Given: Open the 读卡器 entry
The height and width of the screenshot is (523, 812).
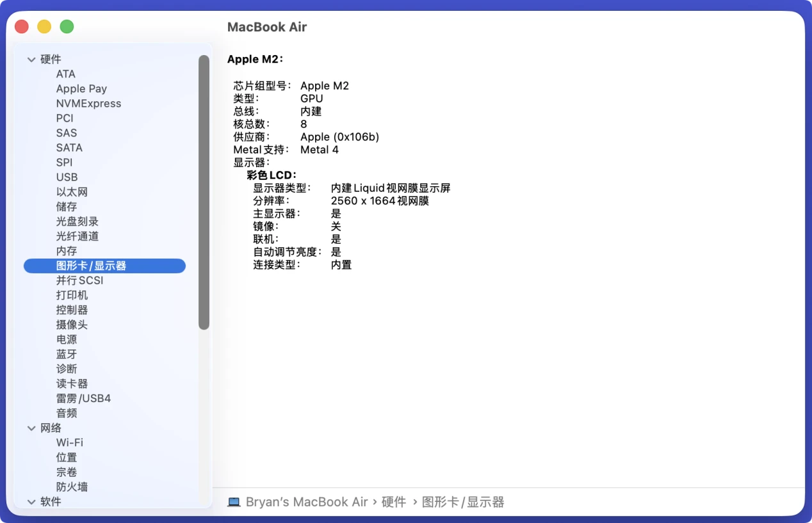Looking at the screenshot, I should (x=72, y=383).
